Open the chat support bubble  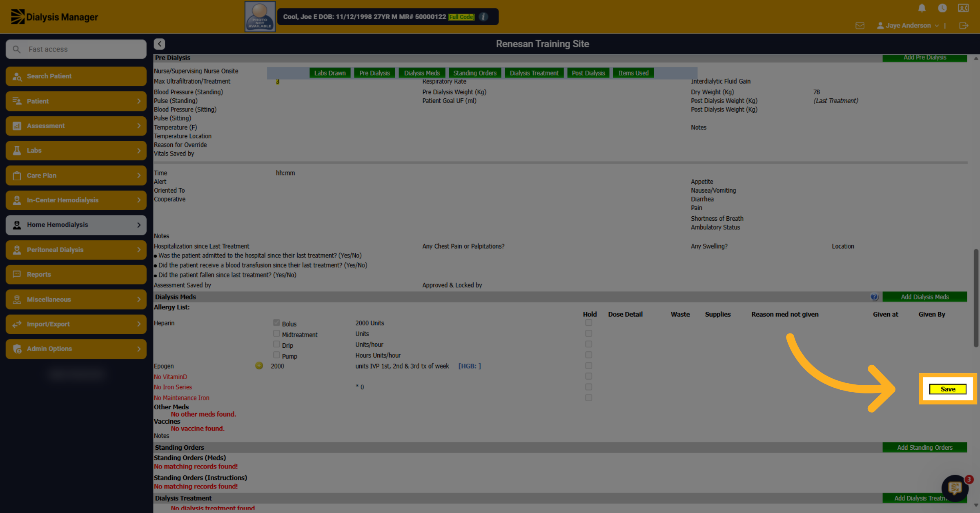click(955, 488)
